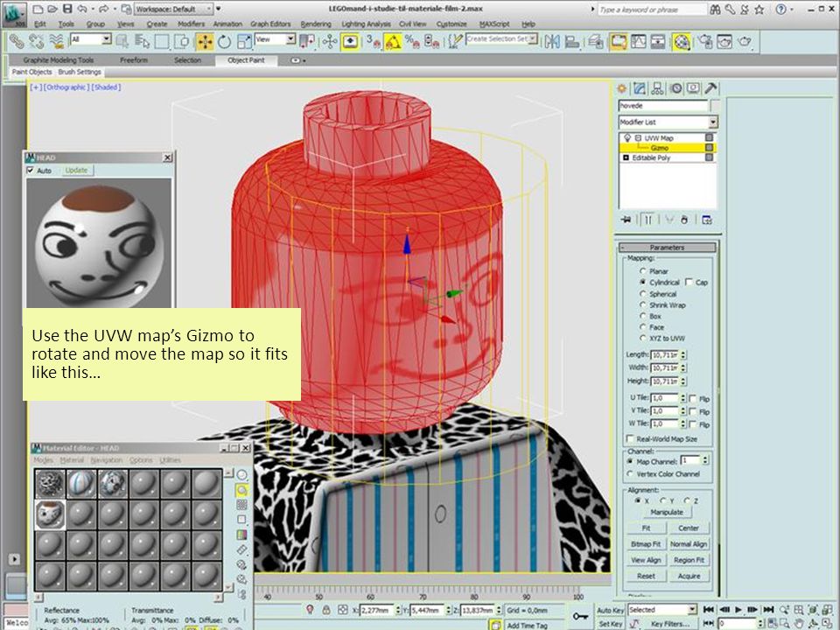Click the Undo arrow icon
Image resolution: width=840 pixels, height=630 pixels.
click(x=82, y=9)
